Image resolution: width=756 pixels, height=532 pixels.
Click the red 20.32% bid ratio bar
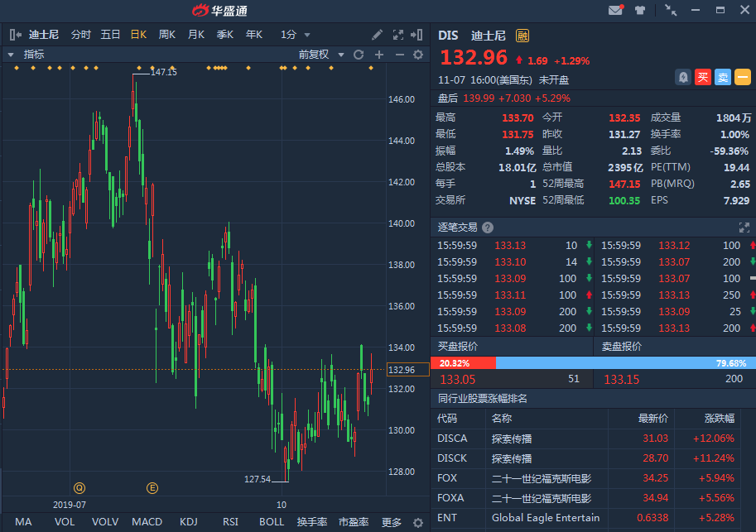[x=463, y=363]
